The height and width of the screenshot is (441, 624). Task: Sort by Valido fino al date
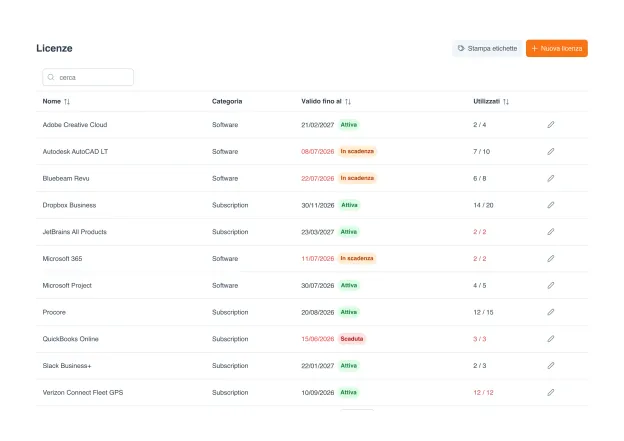pos(348,101)
